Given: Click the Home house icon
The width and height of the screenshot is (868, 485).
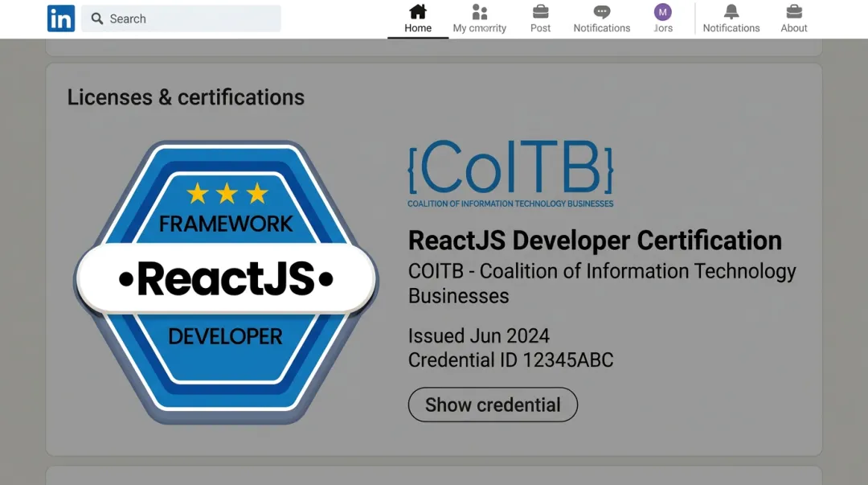Looking at the screenshot, I should (418, 11).
